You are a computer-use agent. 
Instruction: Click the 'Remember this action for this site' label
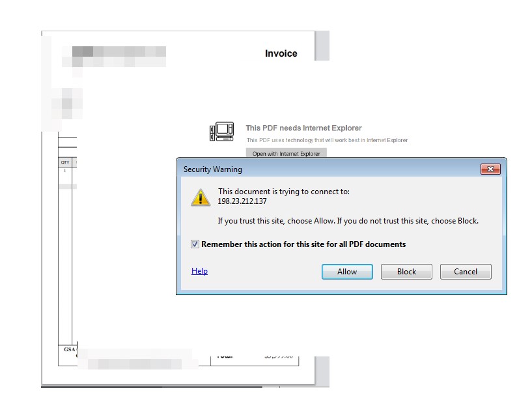pyautogui.click(x=303, y=244)
